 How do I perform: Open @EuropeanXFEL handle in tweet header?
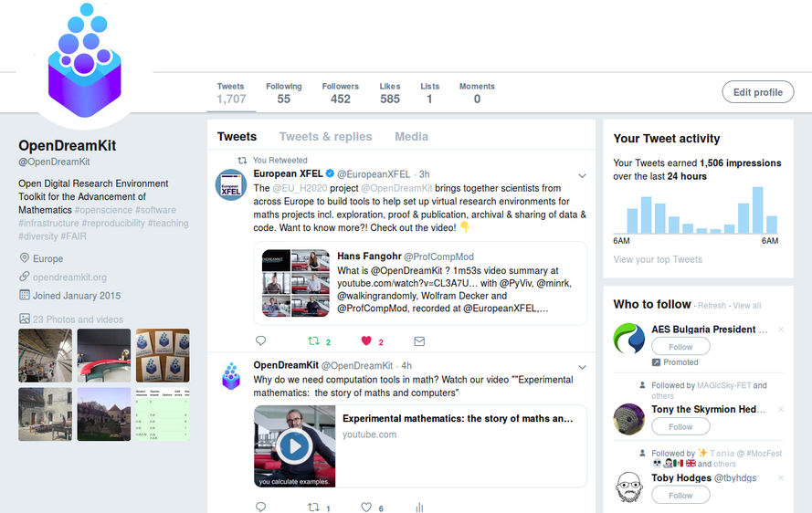pyautogui.click(x=374, y=174)
